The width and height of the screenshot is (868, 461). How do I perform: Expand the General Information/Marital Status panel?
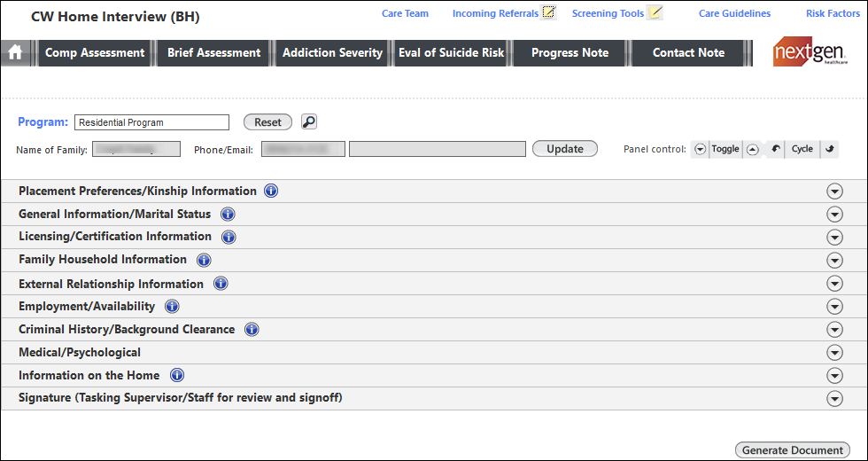[833, 214]
